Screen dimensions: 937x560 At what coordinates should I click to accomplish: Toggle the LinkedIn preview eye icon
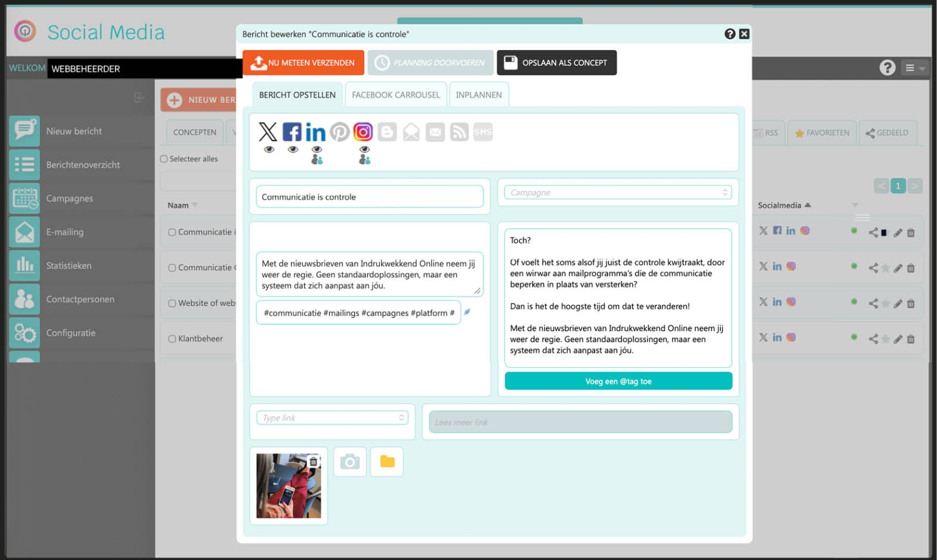tap(317, 149)
